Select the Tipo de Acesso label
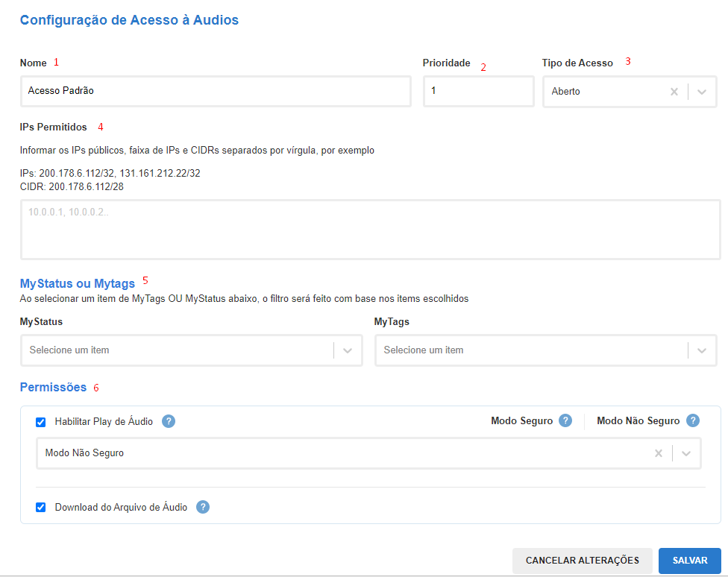The image size is (728, 577). pyautogui.click(x=577, y=63)
